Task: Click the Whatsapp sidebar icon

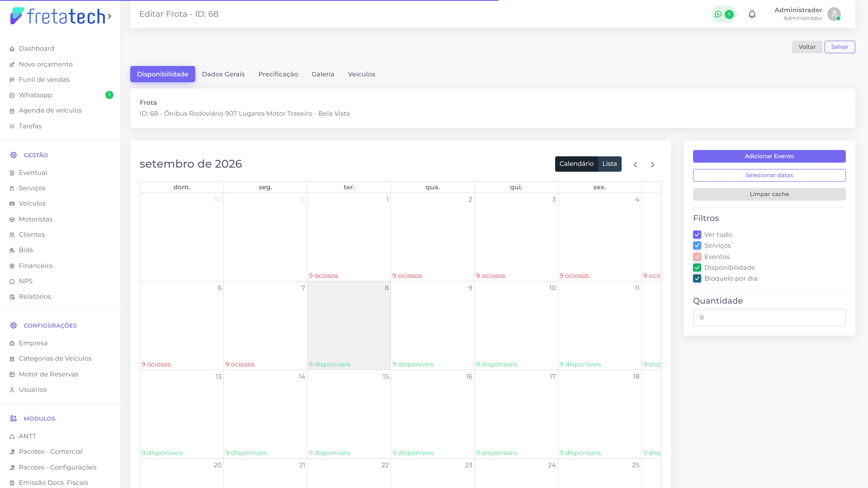Action: tap(12, 95)
